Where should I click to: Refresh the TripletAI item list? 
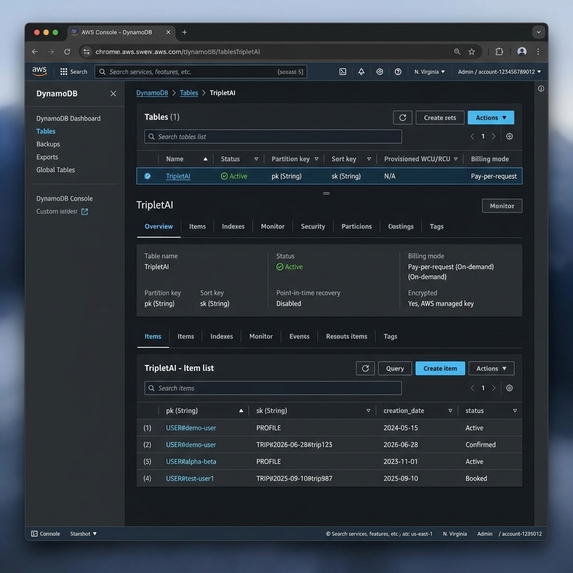click(x=365, y=368)
